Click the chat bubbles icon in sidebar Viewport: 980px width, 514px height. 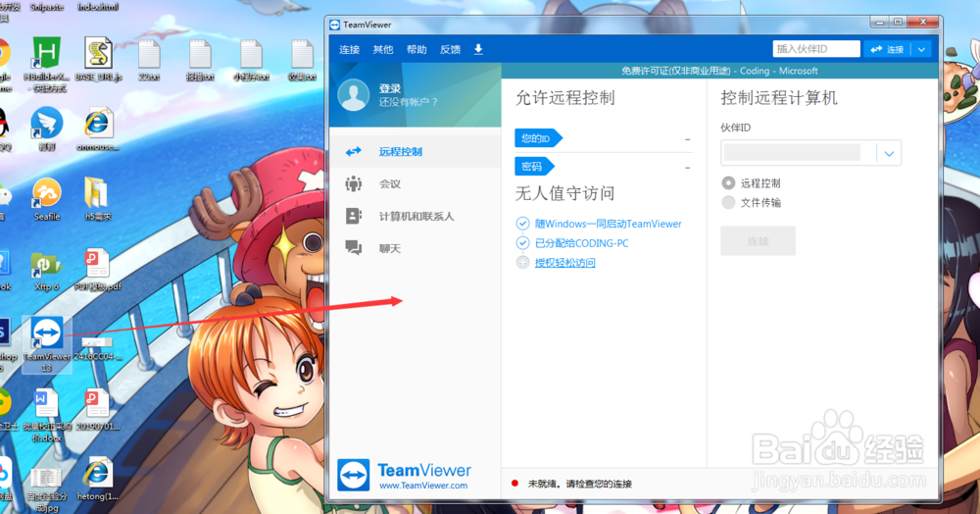[x=354, y=248]
